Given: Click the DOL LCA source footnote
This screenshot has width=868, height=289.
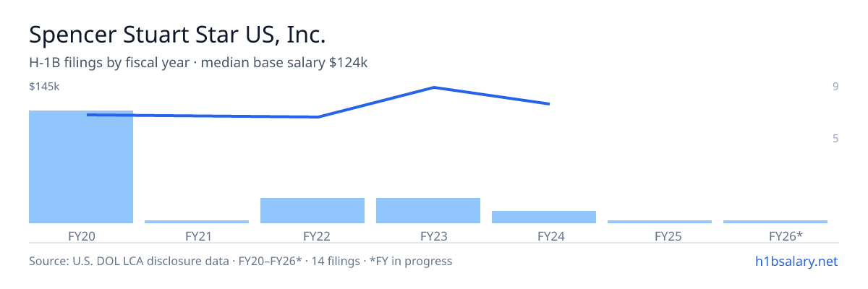Looking at the screenshot, I should (x=240, y=261).
